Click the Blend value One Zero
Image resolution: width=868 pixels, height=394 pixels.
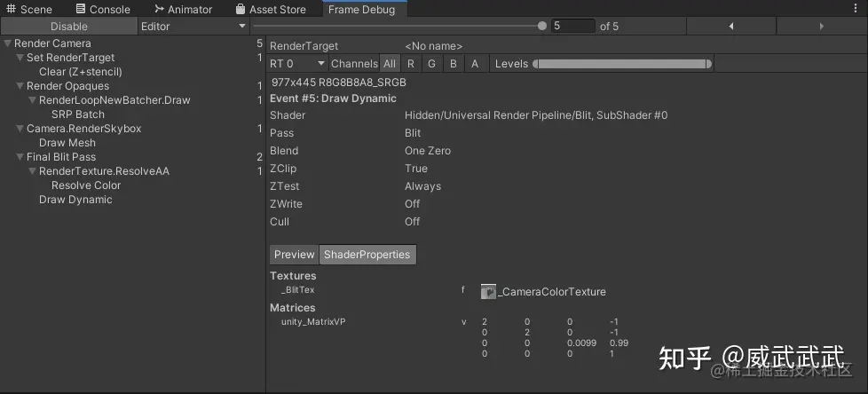(x=428, y=151)
